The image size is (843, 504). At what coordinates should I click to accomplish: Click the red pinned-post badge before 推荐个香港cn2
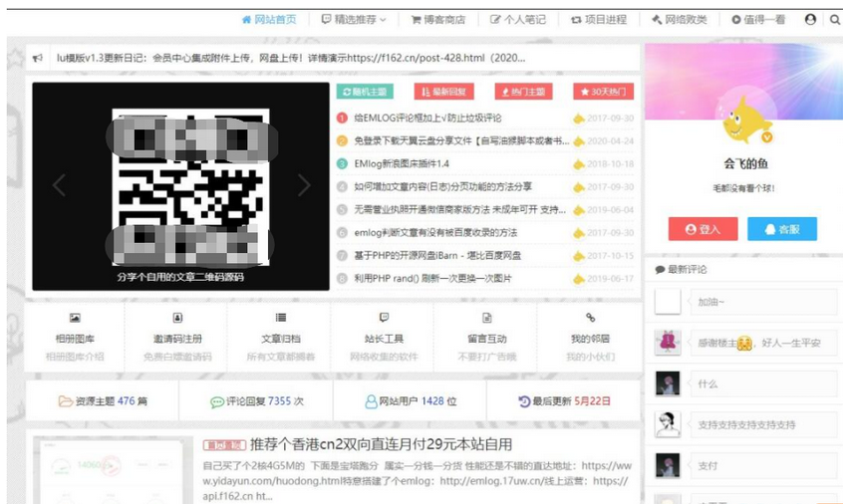[x=224, y=445]
